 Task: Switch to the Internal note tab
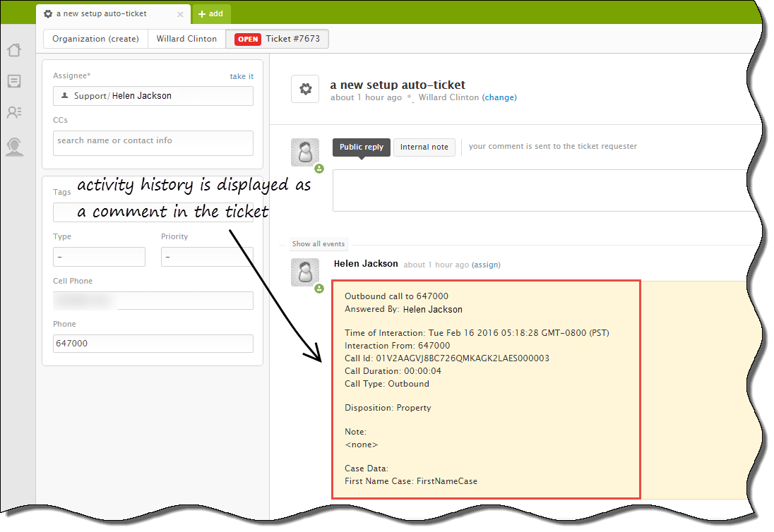pyautogui.click(x=424, y=147)
